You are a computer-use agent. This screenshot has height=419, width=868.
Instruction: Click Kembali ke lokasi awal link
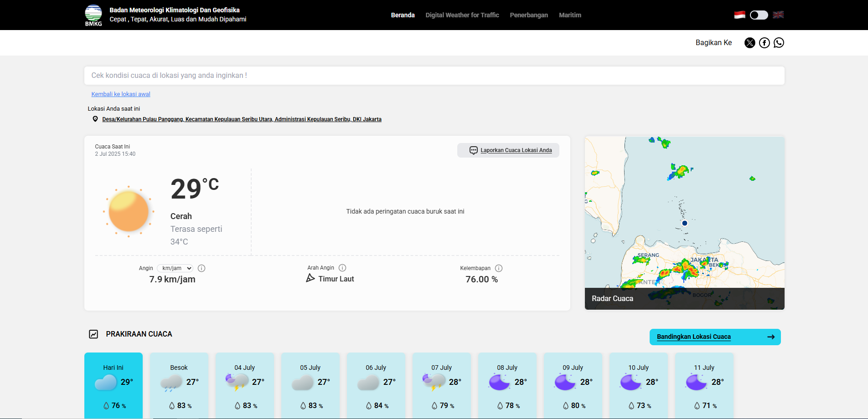[x=121, y=94]
